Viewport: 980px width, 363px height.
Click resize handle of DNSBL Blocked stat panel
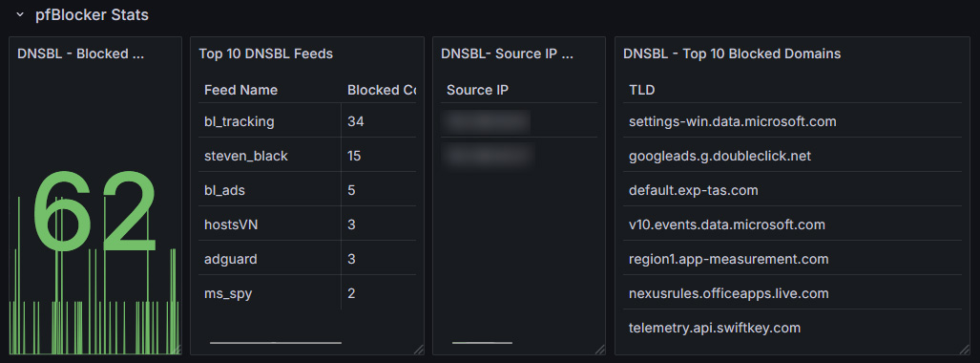coord(177,350)
